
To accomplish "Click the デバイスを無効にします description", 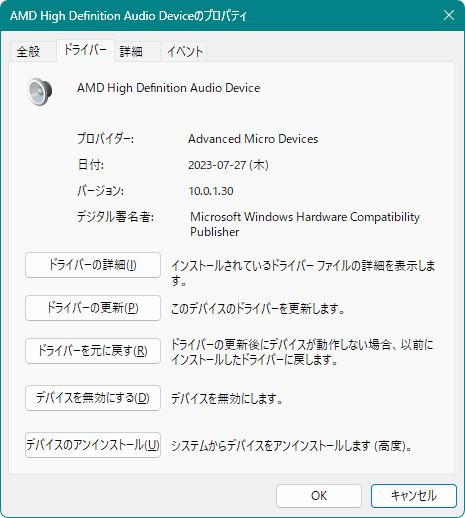I will (227, 398).
